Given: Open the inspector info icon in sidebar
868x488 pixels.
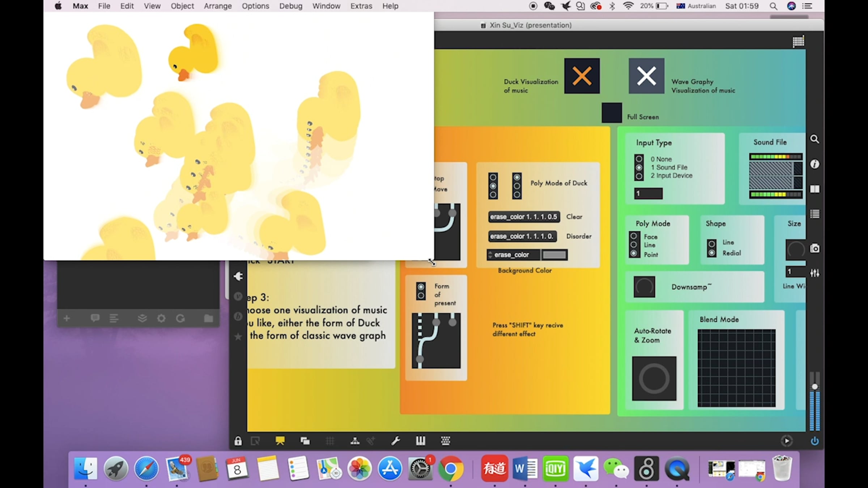Looking at the screenshot, I should pos(814,164).
